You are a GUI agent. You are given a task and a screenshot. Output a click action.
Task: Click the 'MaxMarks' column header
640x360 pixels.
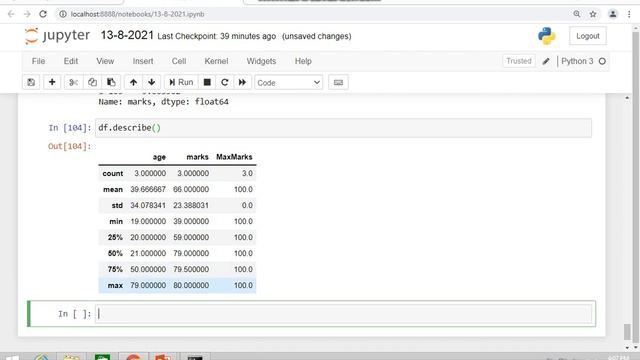pyautogui.click(x=234, y=157)
